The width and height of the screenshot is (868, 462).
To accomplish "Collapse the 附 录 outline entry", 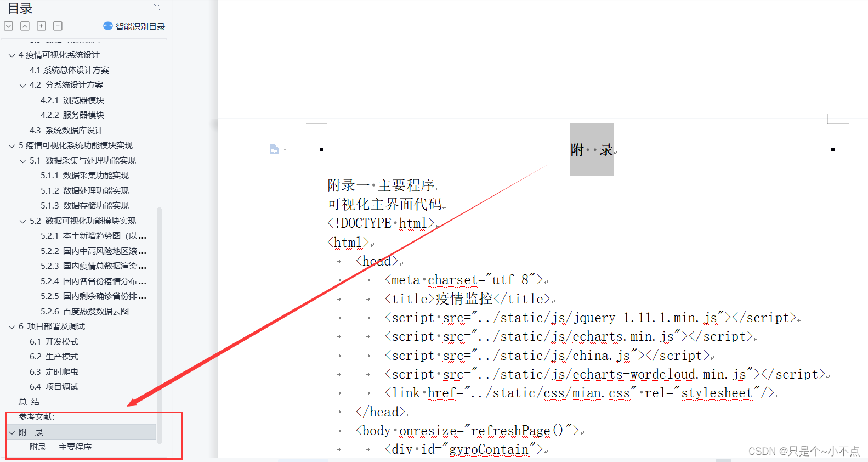I will tap(12, 432).
